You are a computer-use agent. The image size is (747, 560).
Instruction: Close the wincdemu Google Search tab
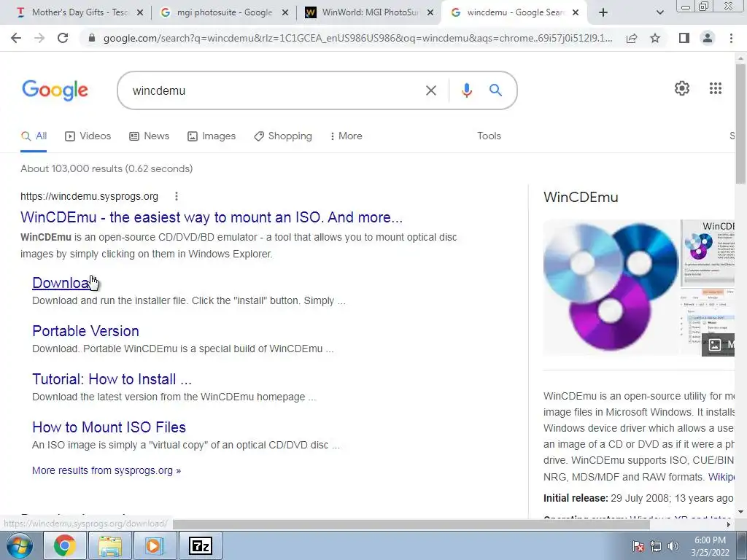(576, 12)
